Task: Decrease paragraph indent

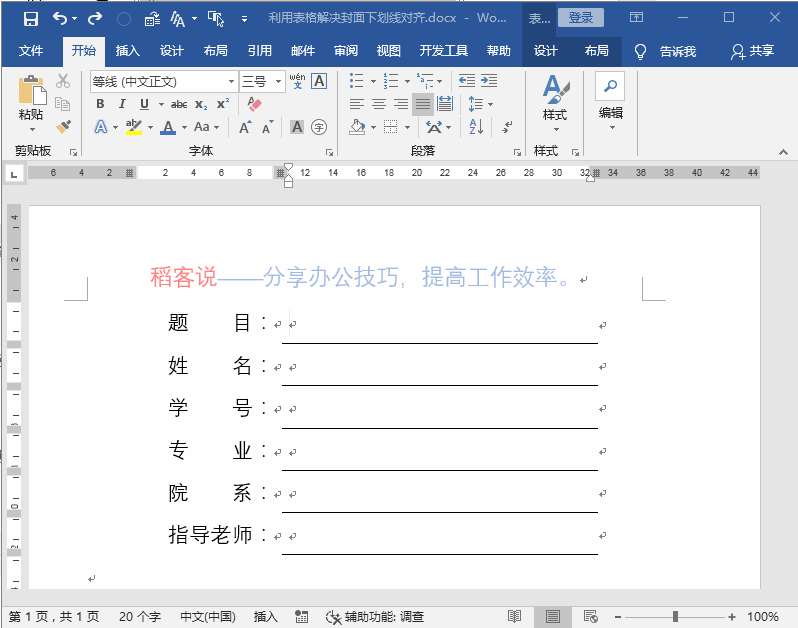Action: [x=467, y=80]
